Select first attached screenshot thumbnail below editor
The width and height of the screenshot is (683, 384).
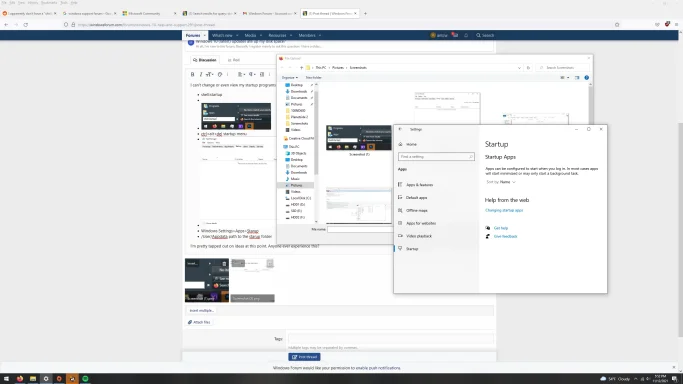tap(206, 280)
